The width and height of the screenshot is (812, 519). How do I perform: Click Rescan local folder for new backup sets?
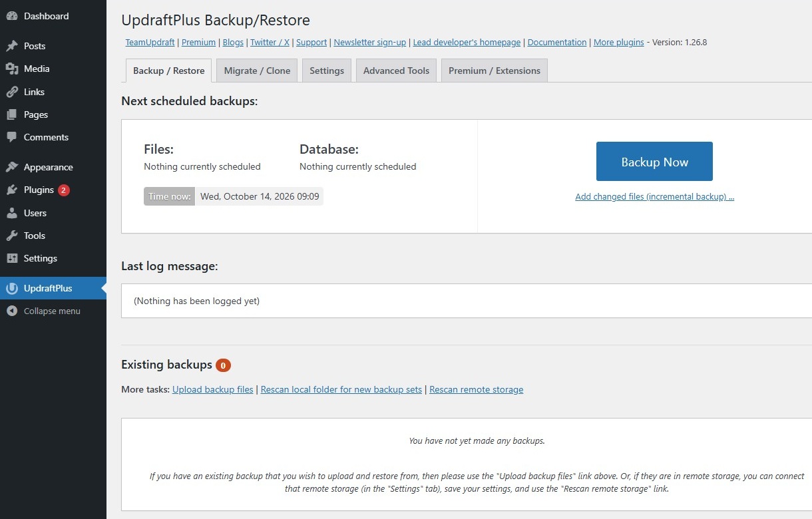[341, 389]
